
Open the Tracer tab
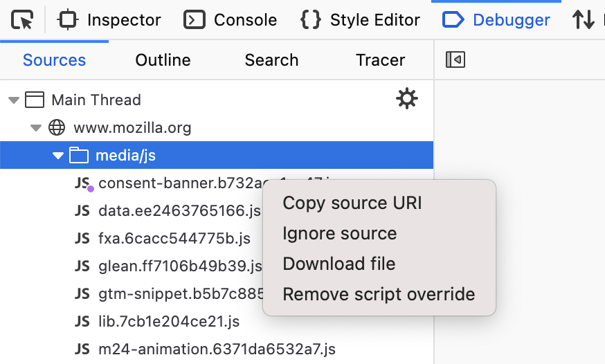click(380, 60)
